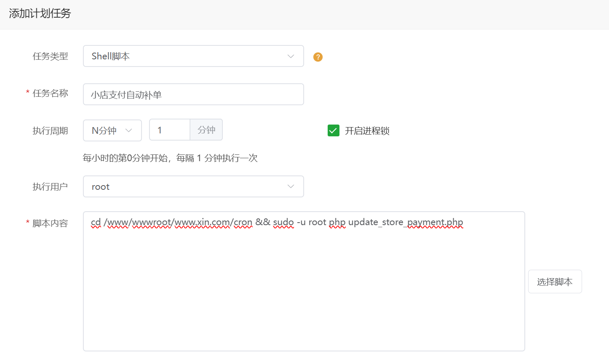Click the 添加计划任务 page header
The height and width of the screenshot is (364, 609).
40,14
